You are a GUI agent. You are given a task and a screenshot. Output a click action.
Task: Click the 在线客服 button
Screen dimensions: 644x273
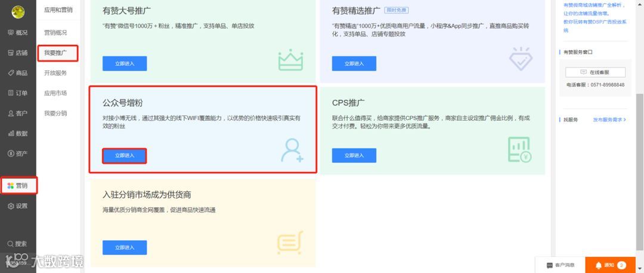click(595, 72)
